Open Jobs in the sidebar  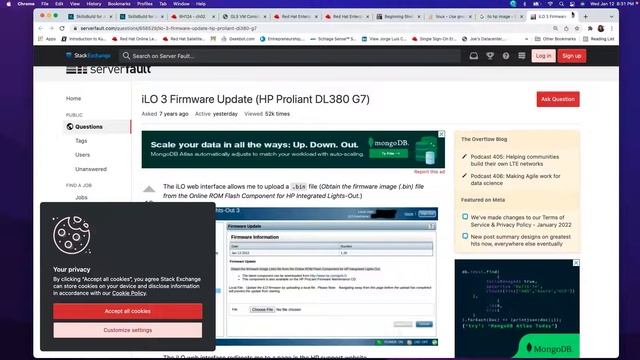(81, 197)
